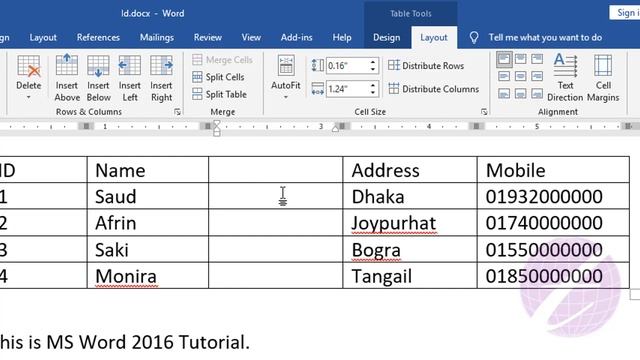
Task: Increase table column width stepper
Action: pos(373,85)
